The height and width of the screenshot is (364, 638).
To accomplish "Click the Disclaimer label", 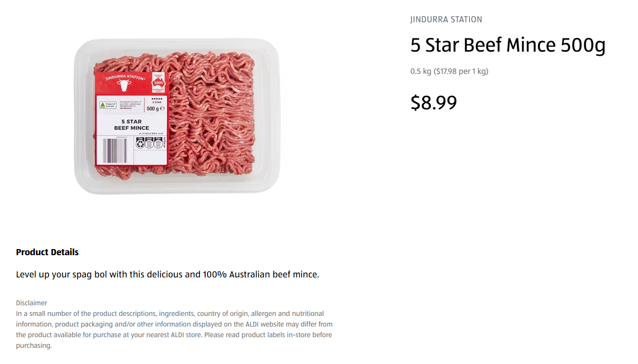I will pyautogui.click(x=31, y=303).
